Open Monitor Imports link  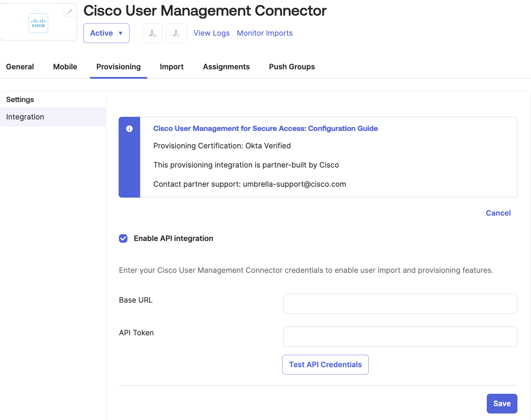265,33
